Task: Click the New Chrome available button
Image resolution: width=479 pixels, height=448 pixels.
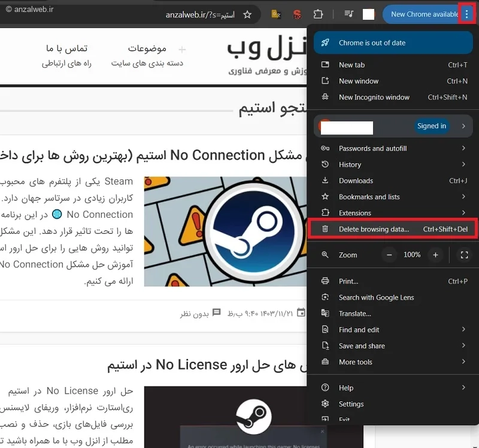Action: point(424,14)
